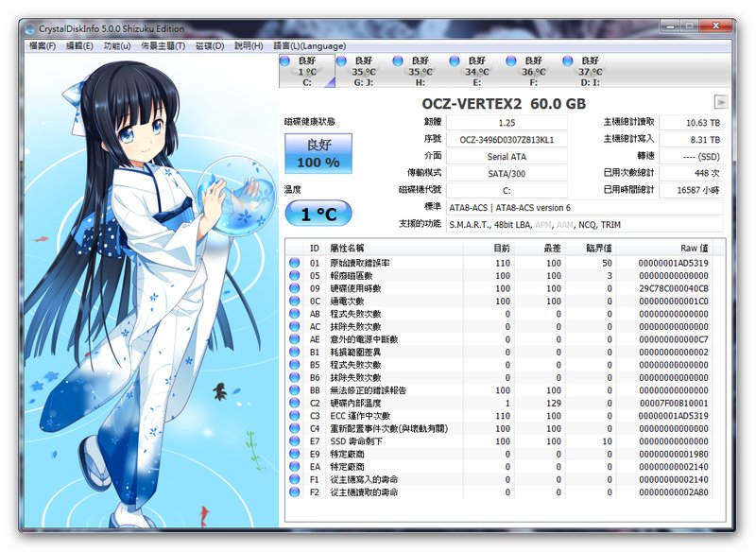Click the 介面 field showing Serial ATA
The height and width of the screenshot is (552, 756).
point(507,157)
